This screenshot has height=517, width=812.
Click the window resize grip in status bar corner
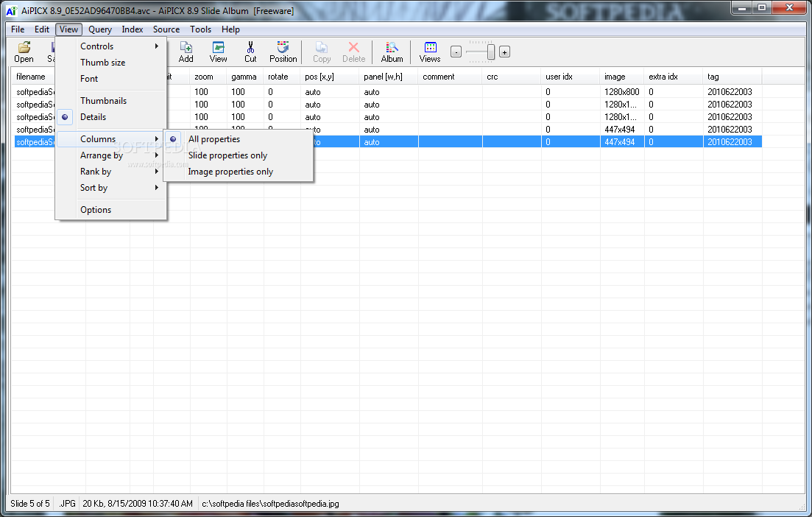tap(802, 507)
